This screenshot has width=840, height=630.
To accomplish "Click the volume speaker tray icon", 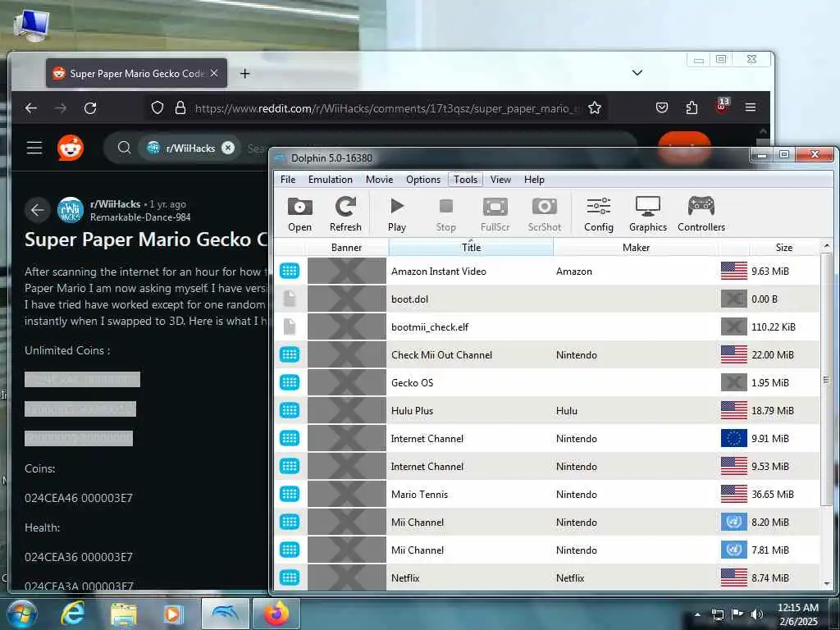I will coord(756,614).
